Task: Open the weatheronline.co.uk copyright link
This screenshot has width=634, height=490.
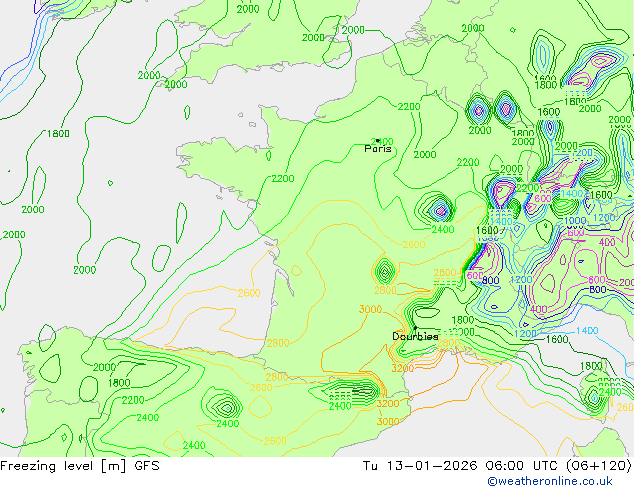Action: 549,481
